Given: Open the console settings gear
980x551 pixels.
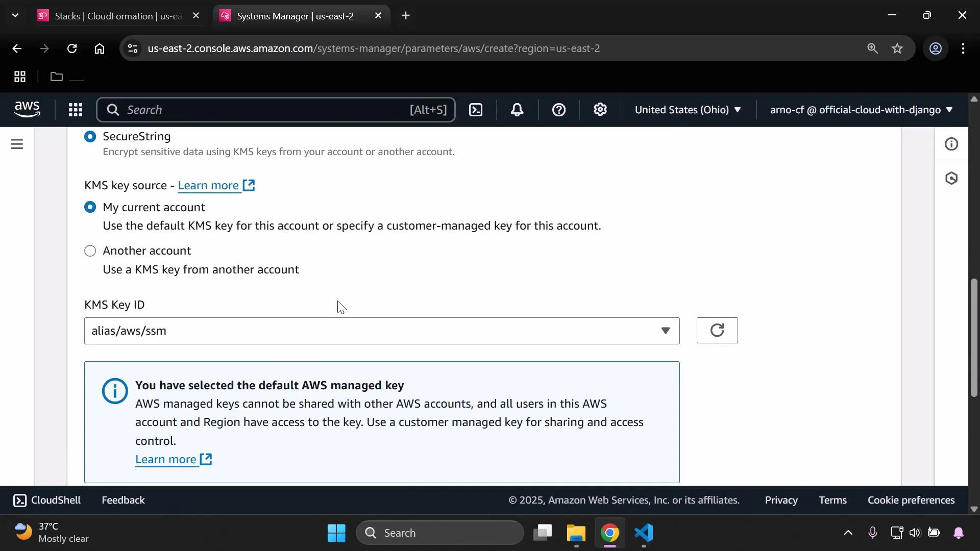Looking at the screenshot, I should coord(600,110).
